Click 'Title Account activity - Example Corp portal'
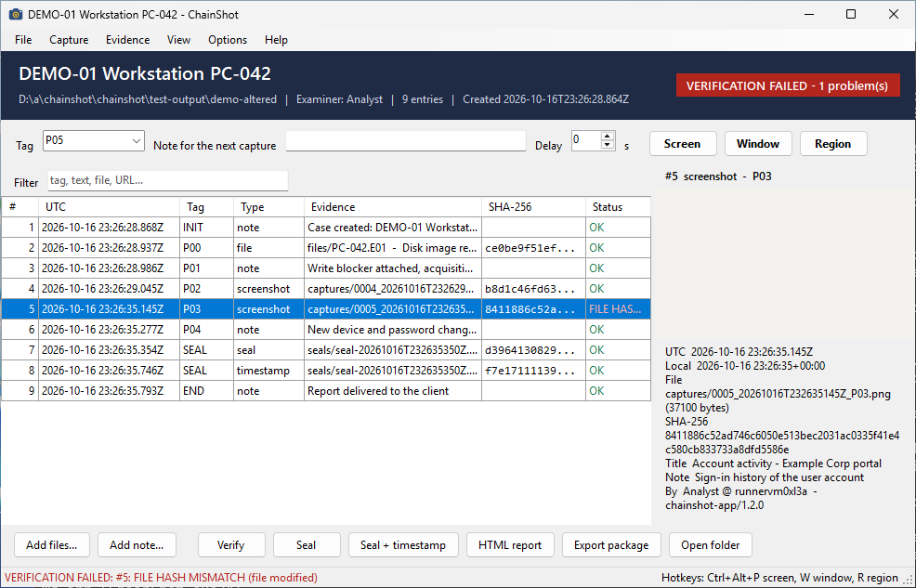The height and width of the screenshot is (588, 916). pyautogui.click(x=774, y=463)
